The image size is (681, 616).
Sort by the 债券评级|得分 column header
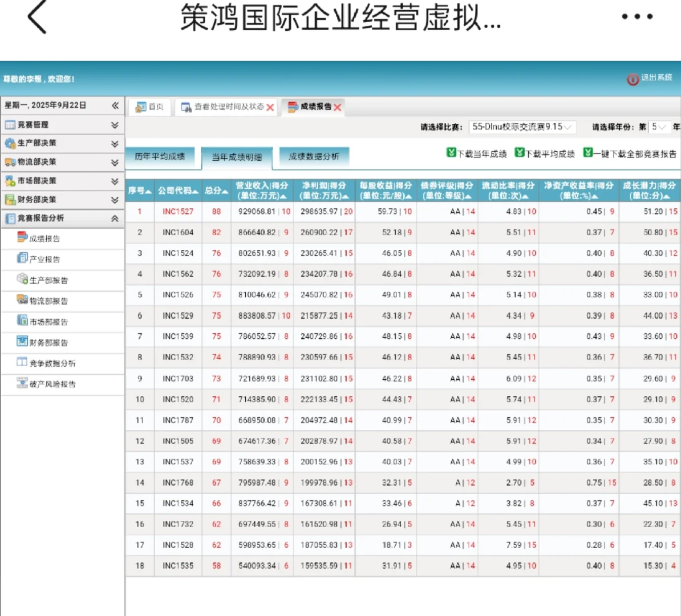point(447,191)
